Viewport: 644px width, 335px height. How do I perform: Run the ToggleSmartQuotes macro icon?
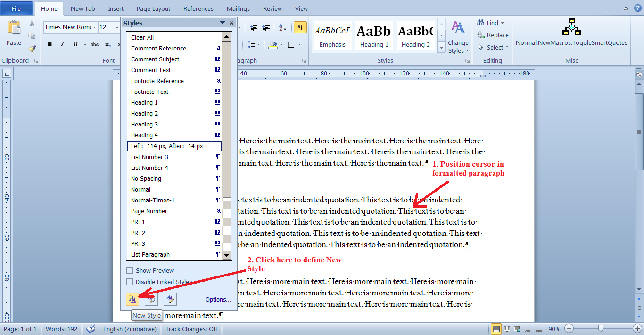tap(571, 27)
